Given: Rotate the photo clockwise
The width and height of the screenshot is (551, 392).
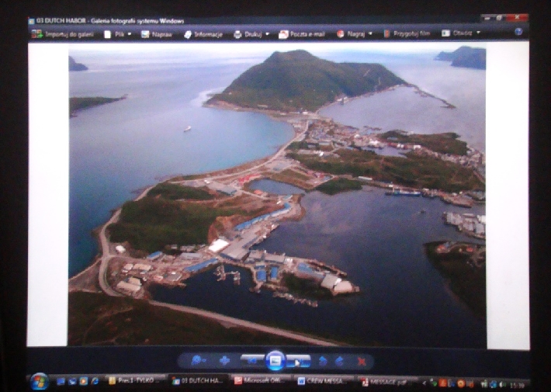Looking at the screenshot, I should click(x=340, y=361).
